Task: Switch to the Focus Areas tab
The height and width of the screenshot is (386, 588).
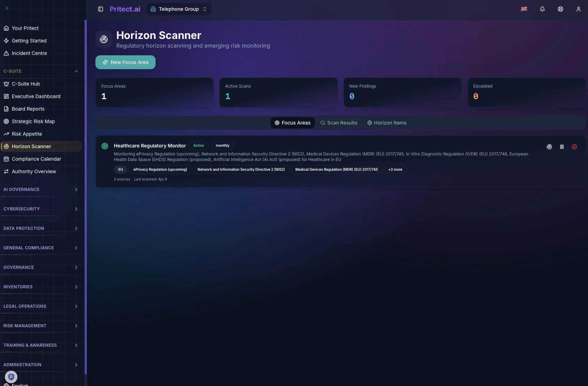Action: tap(292, 123)
